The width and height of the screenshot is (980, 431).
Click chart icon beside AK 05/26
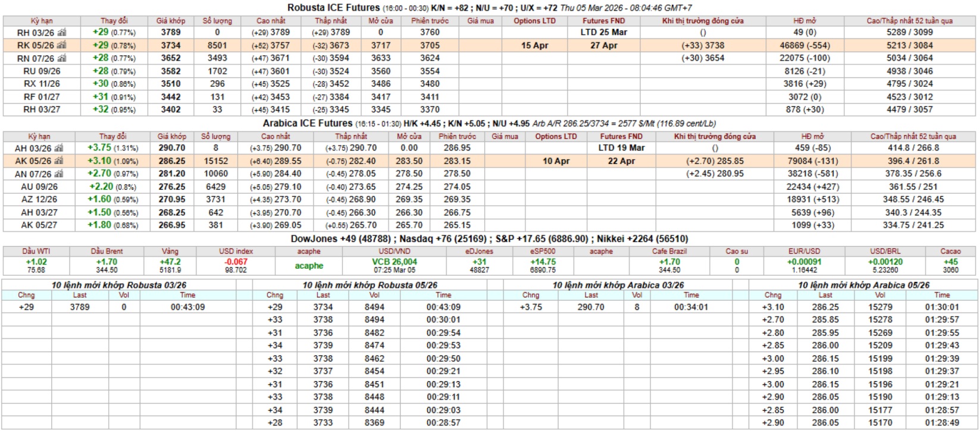59,161
